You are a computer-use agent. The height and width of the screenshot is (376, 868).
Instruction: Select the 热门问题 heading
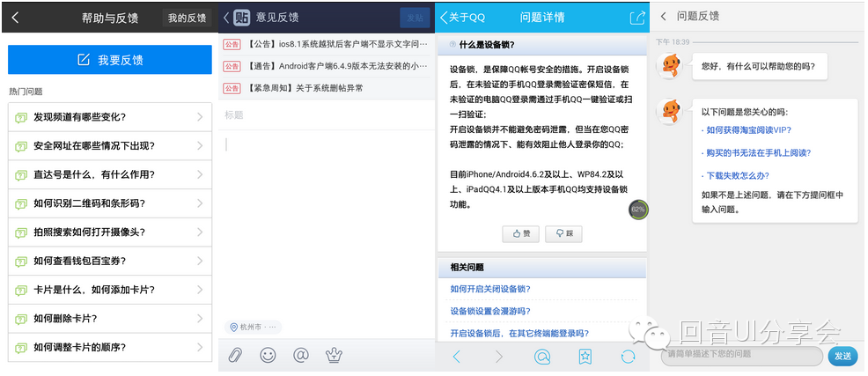(26, 92)
